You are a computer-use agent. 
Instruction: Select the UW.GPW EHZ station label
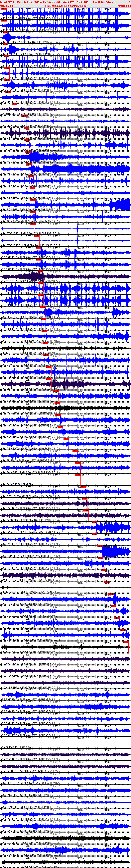(x=29, y=449)
